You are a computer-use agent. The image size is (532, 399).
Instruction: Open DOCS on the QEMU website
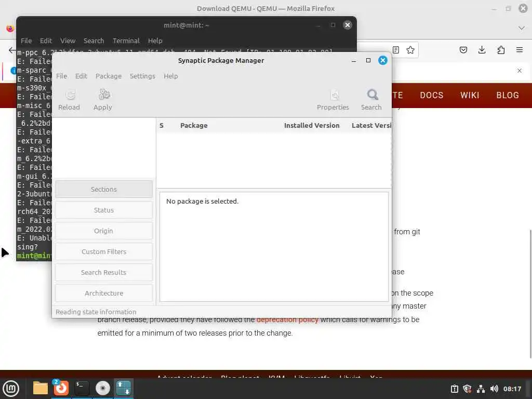point(432,96)
